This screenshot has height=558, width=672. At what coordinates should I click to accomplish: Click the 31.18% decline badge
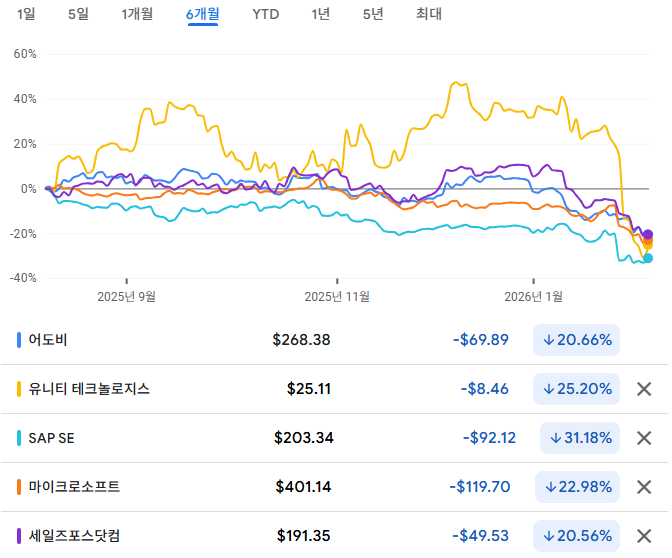click(x=580, y=438)
